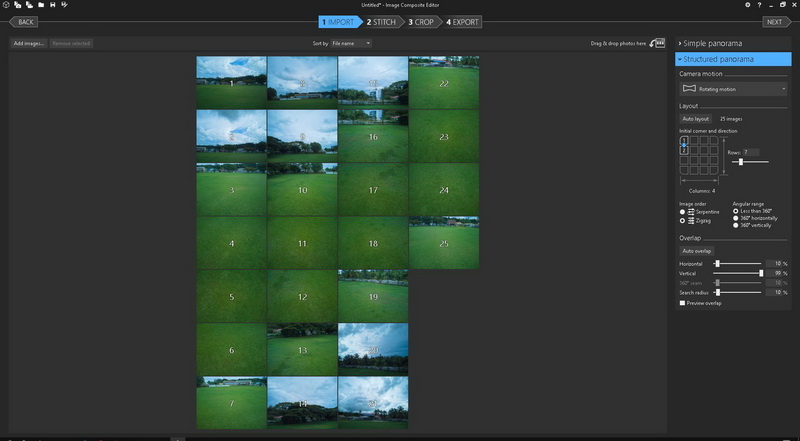This screenshot has height=441, width=800.
Task: Select image thumbnail number 19
Action: click(373, 297)
